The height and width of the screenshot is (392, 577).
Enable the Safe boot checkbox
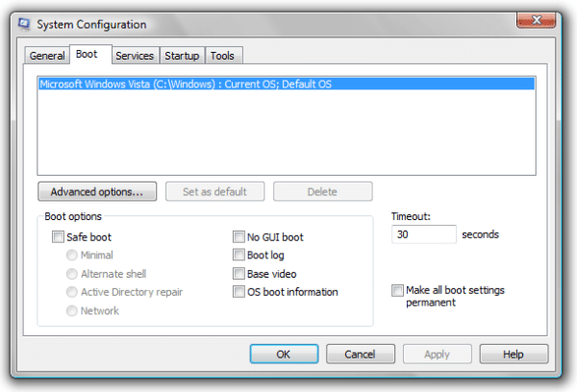(58, 236)
